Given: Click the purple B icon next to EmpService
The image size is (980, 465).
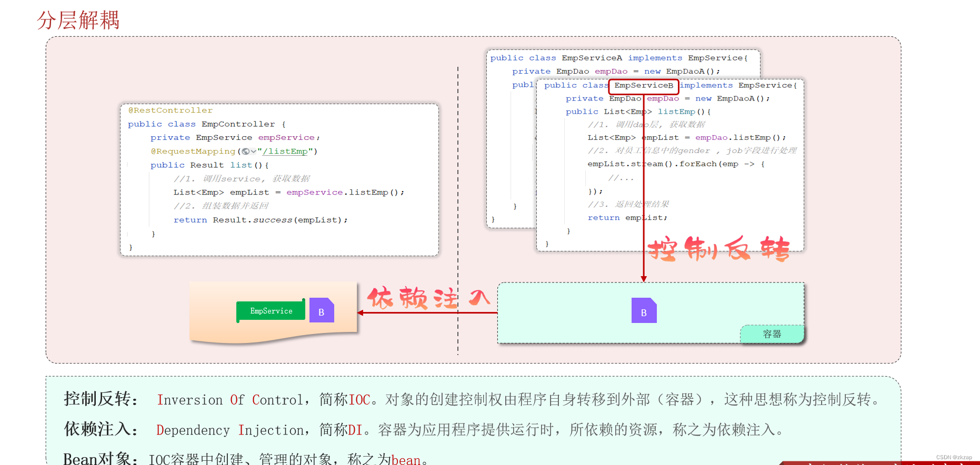Looking at the screenshot, I should (x=322, y=310).
